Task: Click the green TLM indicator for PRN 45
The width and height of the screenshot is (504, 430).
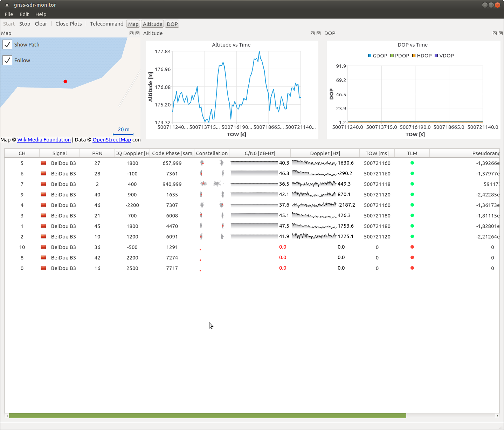Action: click(x=412, y=226)
